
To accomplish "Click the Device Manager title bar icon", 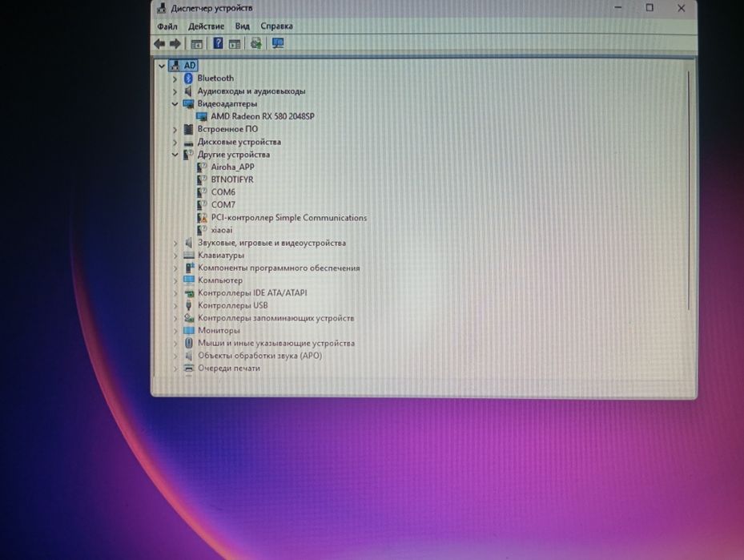I will click(161, 8).
